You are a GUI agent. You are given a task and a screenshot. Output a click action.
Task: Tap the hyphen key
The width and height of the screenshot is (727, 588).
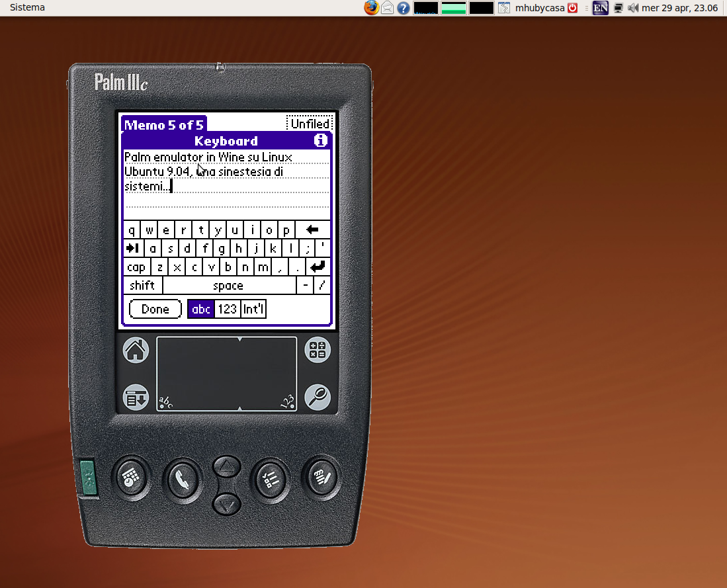pyautogui.click(x=305, y=285)
